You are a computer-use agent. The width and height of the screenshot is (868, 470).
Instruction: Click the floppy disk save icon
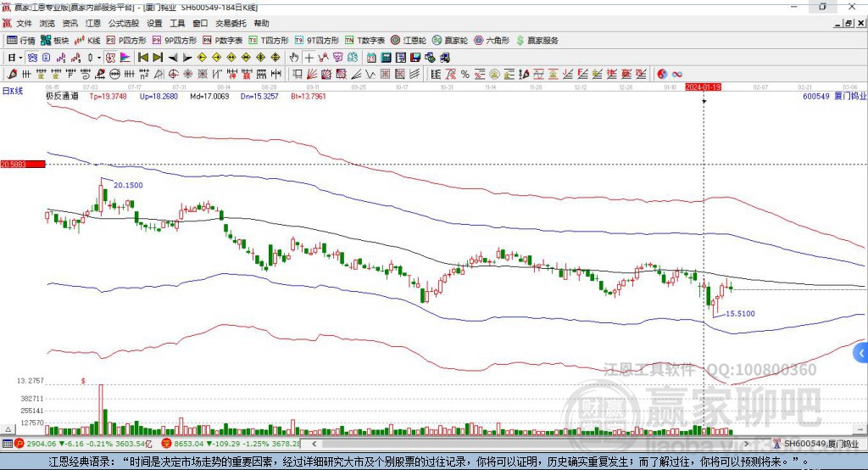(x=415, y=57)
